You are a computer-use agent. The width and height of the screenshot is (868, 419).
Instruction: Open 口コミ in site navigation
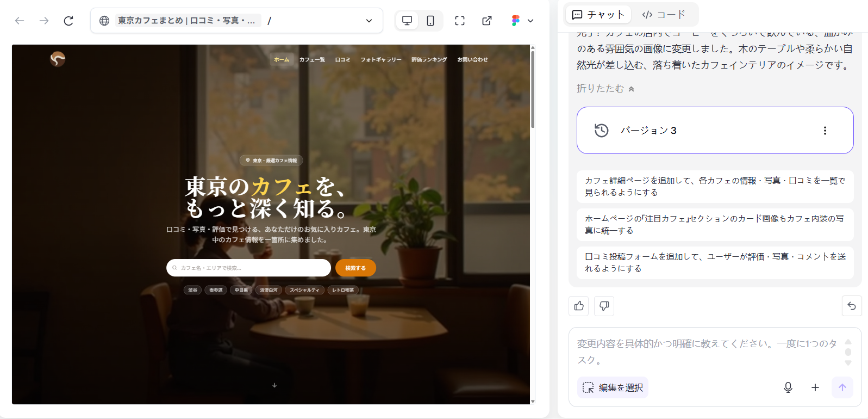(342, 60)
